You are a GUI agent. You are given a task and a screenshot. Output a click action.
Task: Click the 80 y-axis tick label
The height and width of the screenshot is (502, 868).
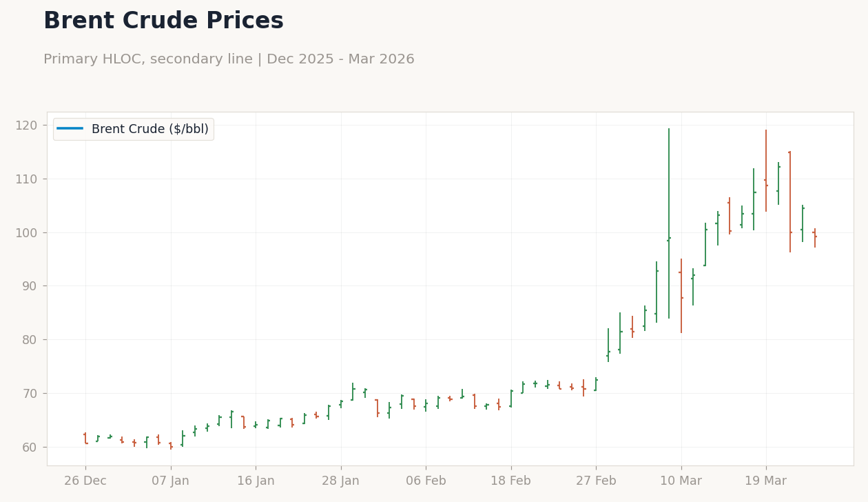30,340
